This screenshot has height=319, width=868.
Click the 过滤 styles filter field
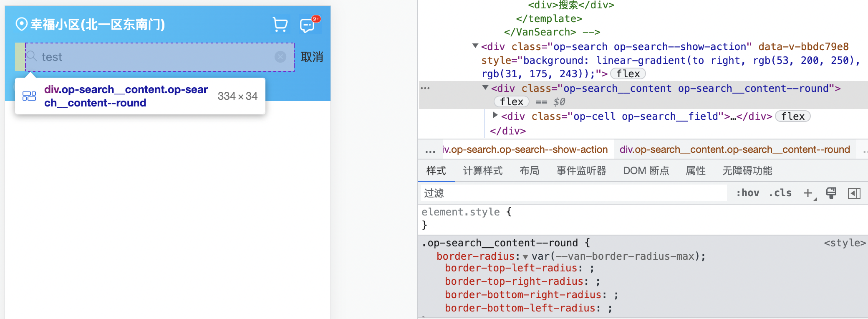point(574,193)
